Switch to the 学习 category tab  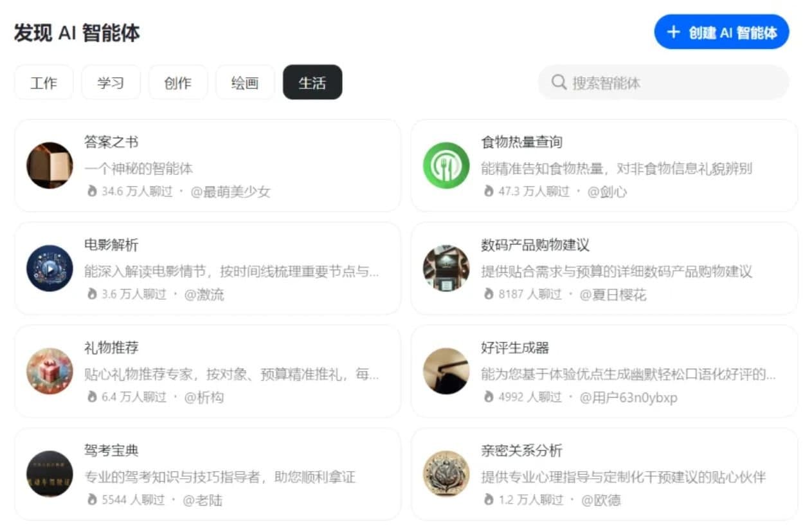pos(111,82)
